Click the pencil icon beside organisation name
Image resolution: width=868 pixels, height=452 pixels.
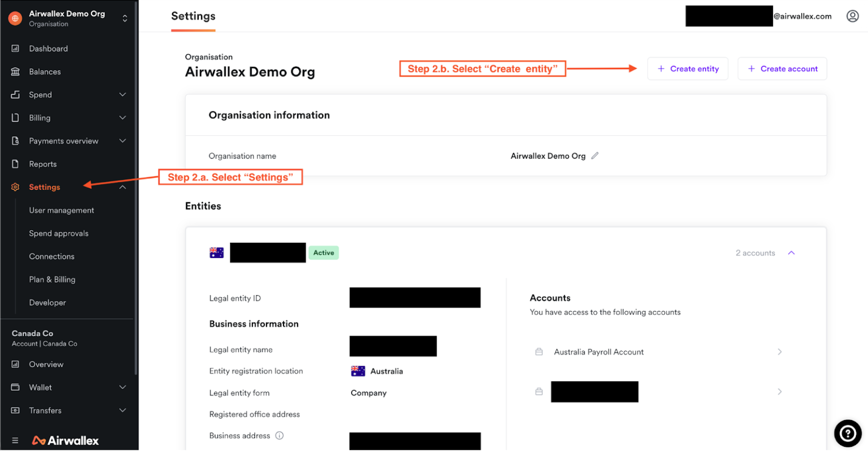(595, 156)
